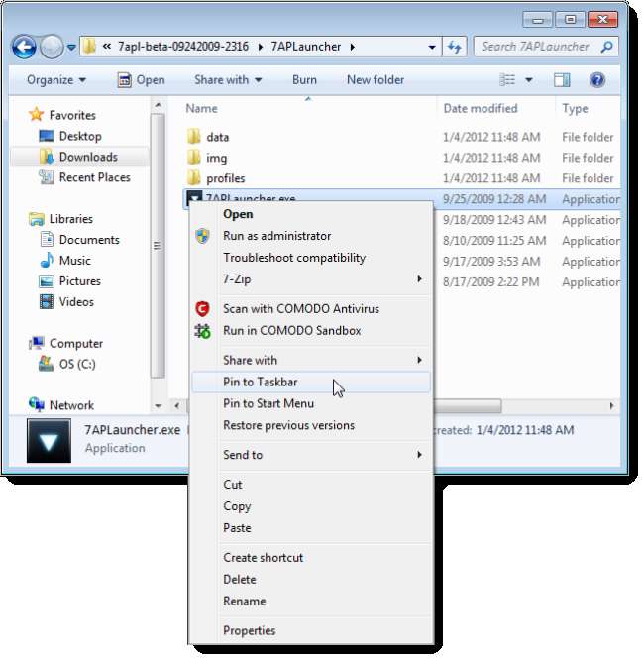The image size is (644, 660).
Task: Click the navigation pane scroll-up arrow
Action: coord(158,105)
